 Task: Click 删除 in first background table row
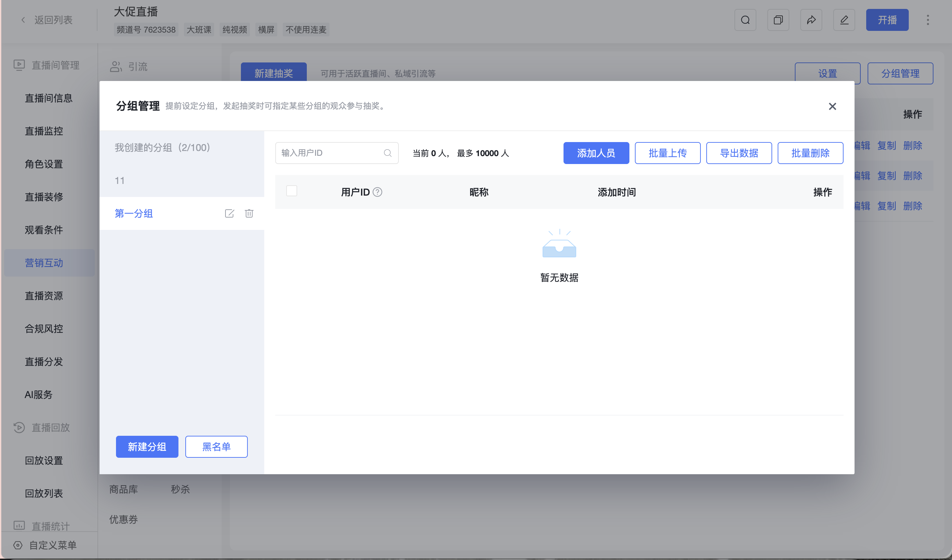tap(913, 146)
